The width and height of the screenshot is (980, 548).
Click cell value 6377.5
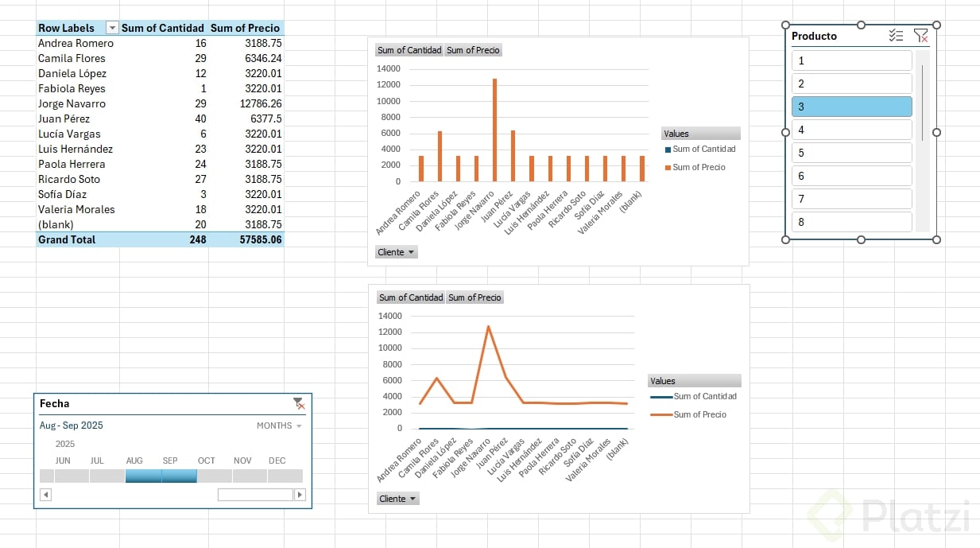click(x=265, y=119)
